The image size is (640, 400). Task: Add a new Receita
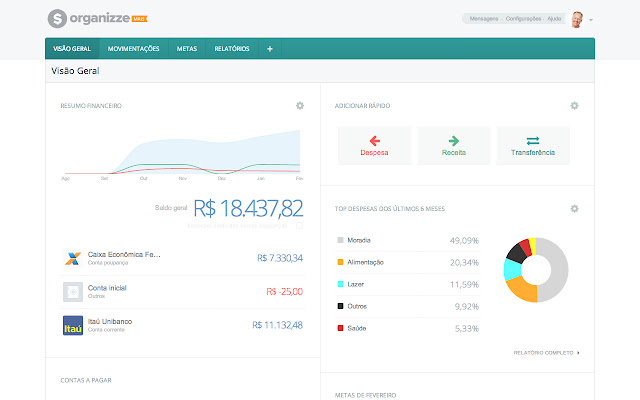click(x=453, y=146)
